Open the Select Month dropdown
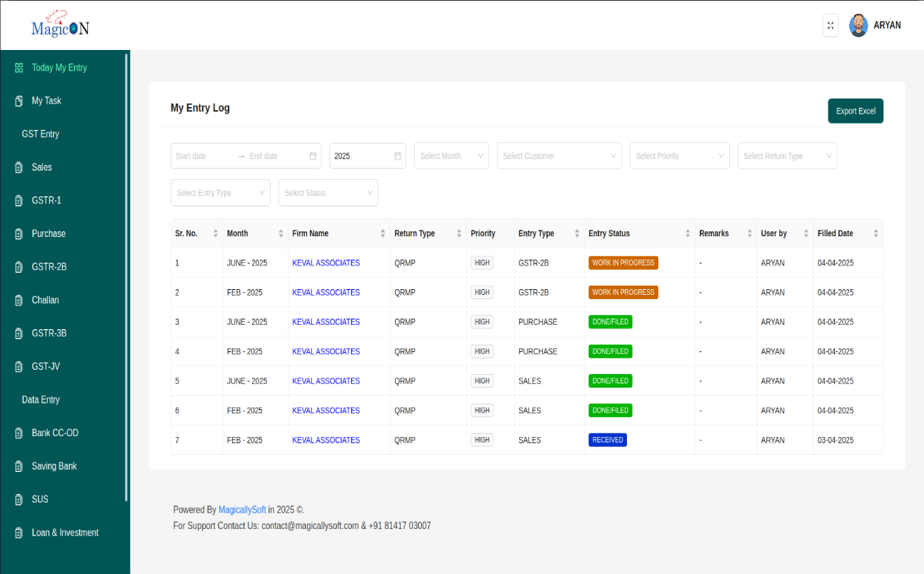This screenshot has height=574, width=924. tap(451, 156)
